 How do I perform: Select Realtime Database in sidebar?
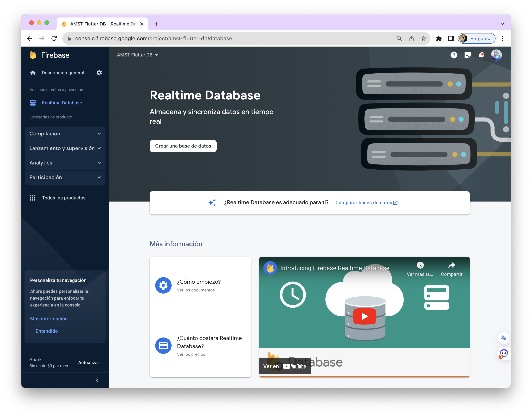(x=62, y=103)
